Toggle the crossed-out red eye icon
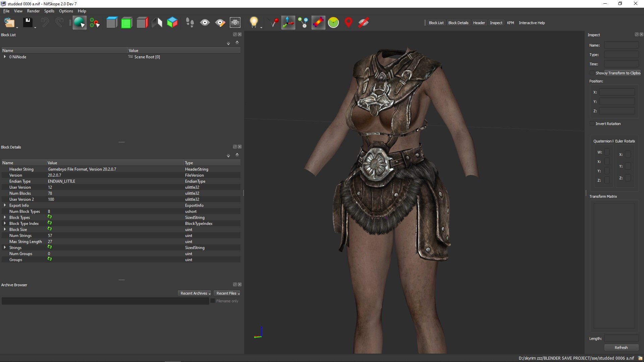The image size is (644, 362). [364, 23]
